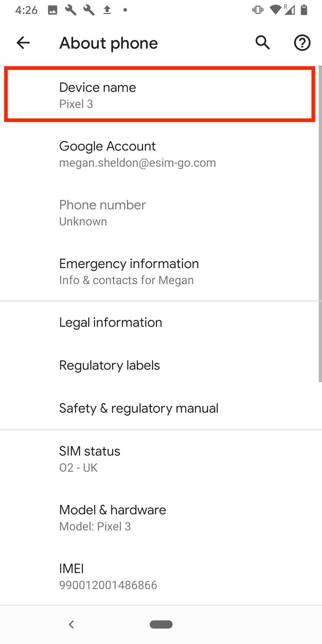322x644 pixels.
Task: Open the Safety & regulatory manual
Action: [x=161, y=408]
